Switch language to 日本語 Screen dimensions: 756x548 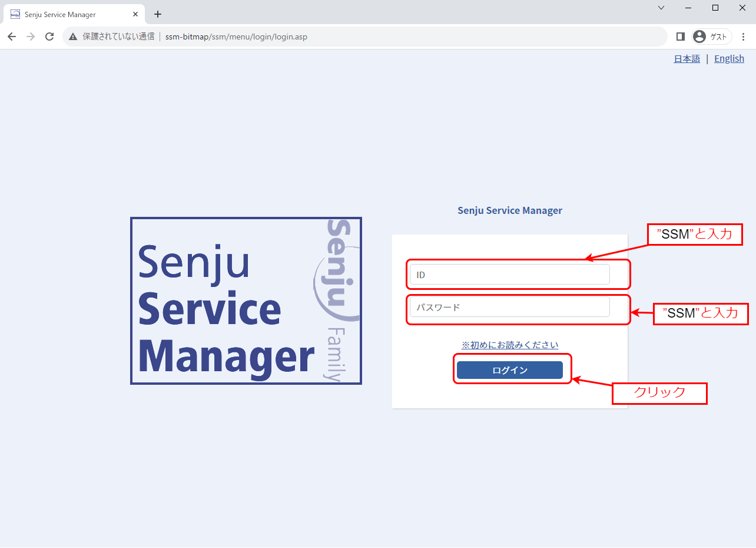pyautogui.click(x=687, y=58)
